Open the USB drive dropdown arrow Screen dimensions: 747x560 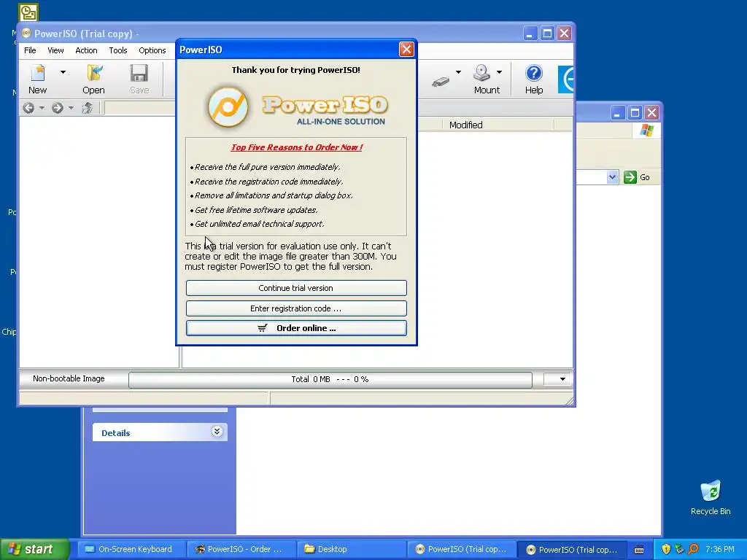[x=458, y=72]
